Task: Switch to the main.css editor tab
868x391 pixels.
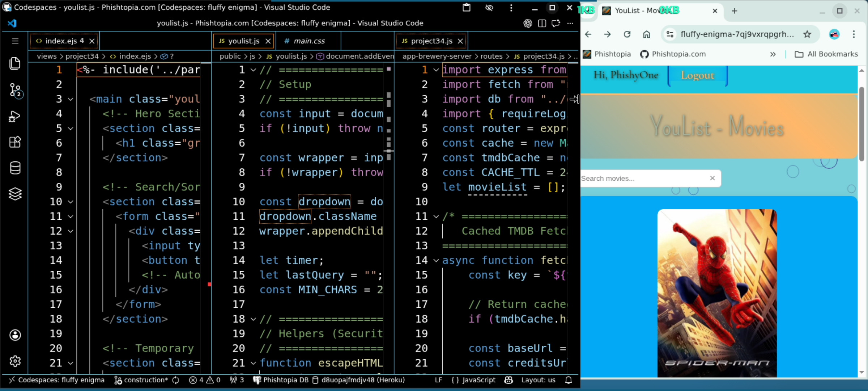Action: coord(309,41)
